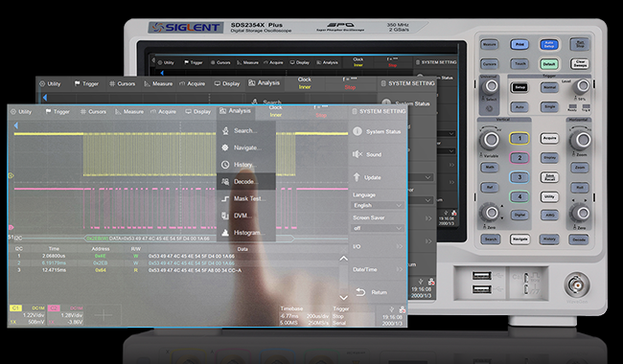This screenshot has width=623, height=364.
Task: Toggle channel 1 with the yellow button
Action: coord(519,139)
